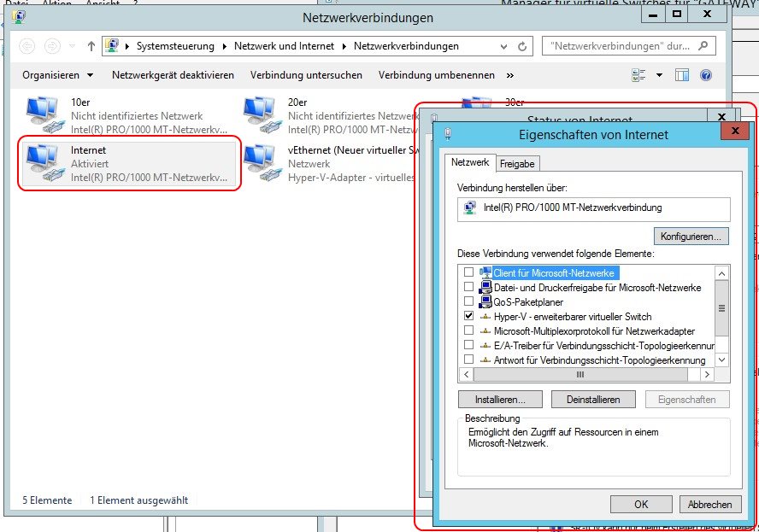
Task: Click the Netzwerkverbindungen window title icon
Action: point(20,17)
